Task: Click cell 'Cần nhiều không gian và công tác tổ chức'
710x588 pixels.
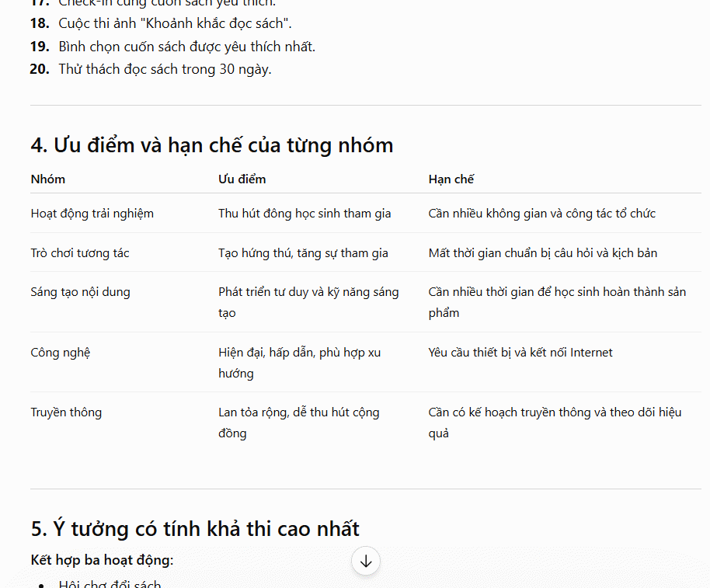Action: tap(541, 213)
